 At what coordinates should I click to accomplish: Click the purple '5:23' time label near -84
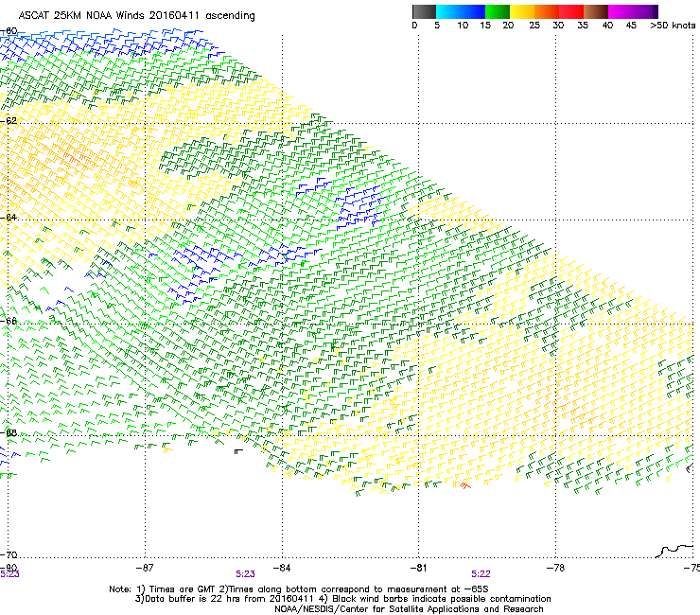(246, 574)
